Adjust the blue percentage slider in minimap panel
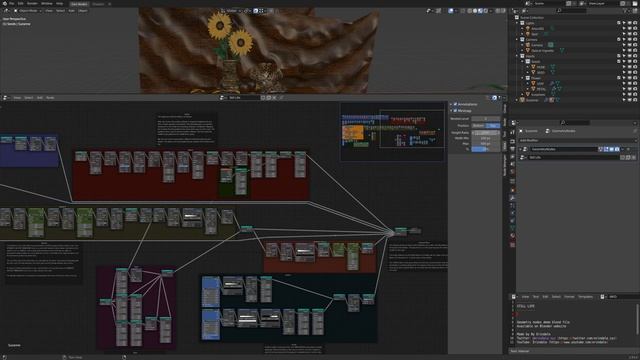 click(486, 149)
